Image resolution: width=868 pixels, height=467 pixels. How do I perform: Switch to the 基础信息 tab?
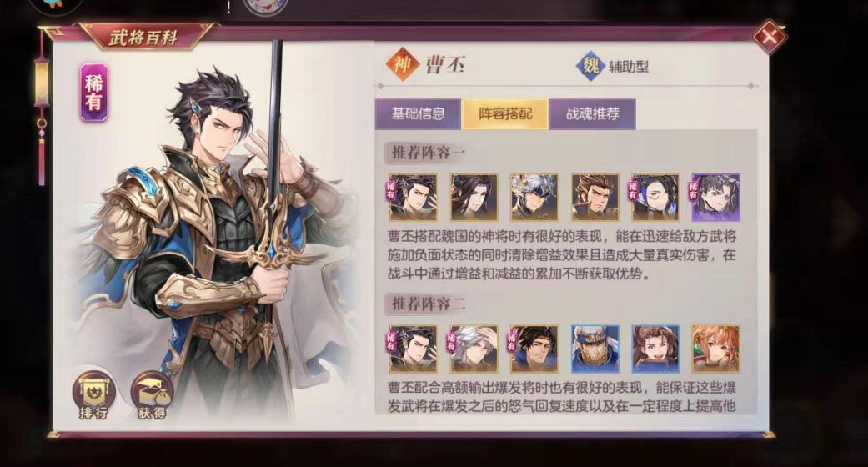coord(418,114)
